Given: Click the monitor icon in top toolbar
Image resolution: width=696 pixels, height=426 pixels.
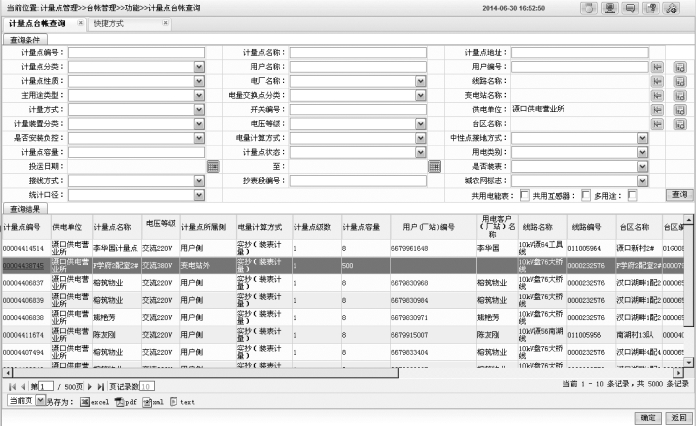Looking at the screenshot, I should click(610, 8).
